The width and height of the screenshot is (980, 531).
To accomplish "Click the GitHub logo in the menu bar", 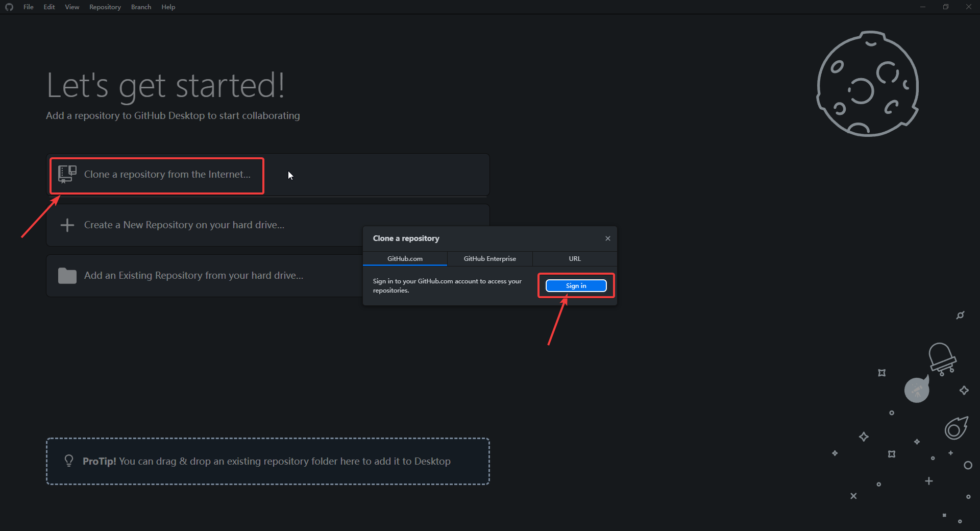I will (9, 7).
